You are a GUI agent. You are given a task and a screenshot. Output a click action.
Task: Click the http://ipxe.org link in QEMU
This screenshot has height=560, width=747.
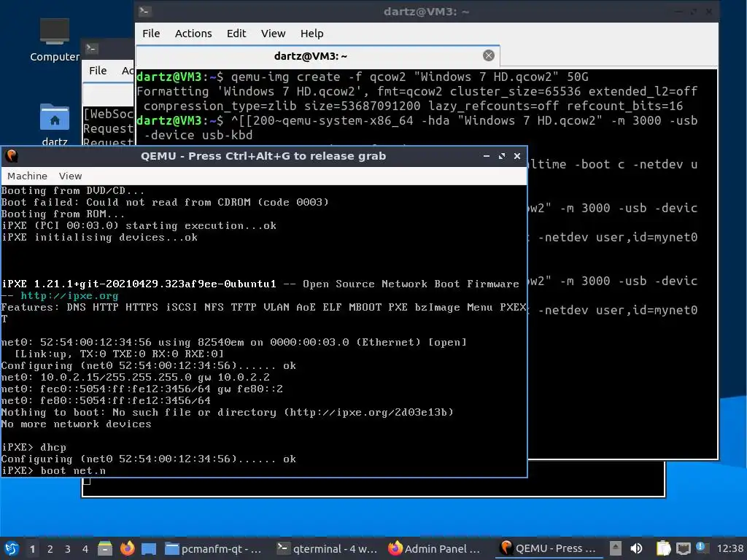[69, 296]
